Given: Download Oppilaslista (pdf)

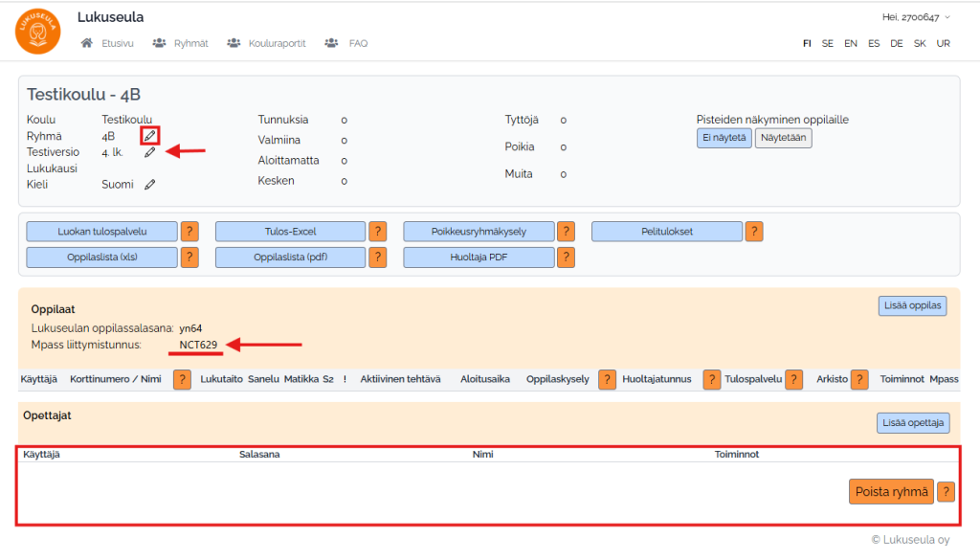Looking at the screenshot, I should (290, 257).
